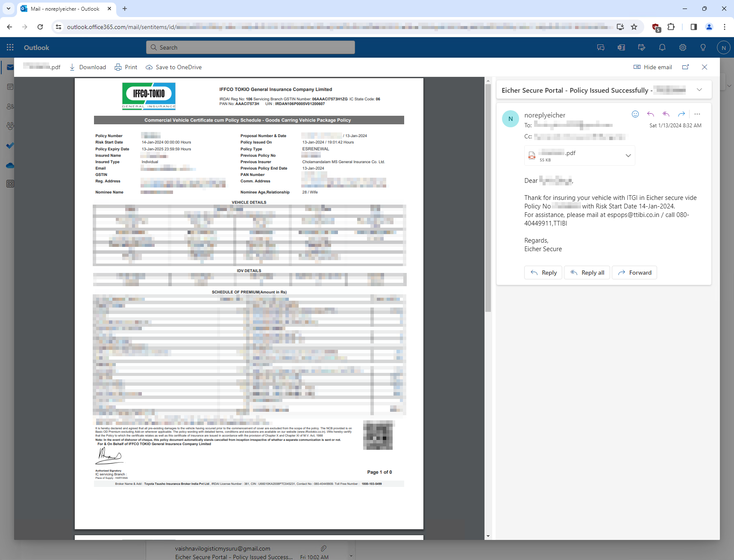Open attachment preview in new window
Image resolution: width=734 pixels, height=560 pixels.
(x=686, y=67)
